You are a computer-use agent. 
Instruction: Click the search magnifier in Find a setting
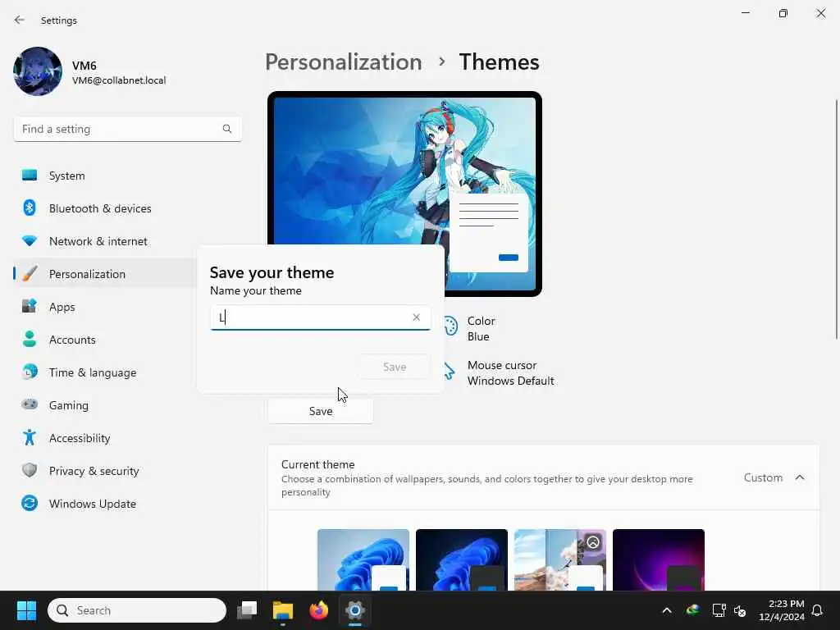point(227,129)
